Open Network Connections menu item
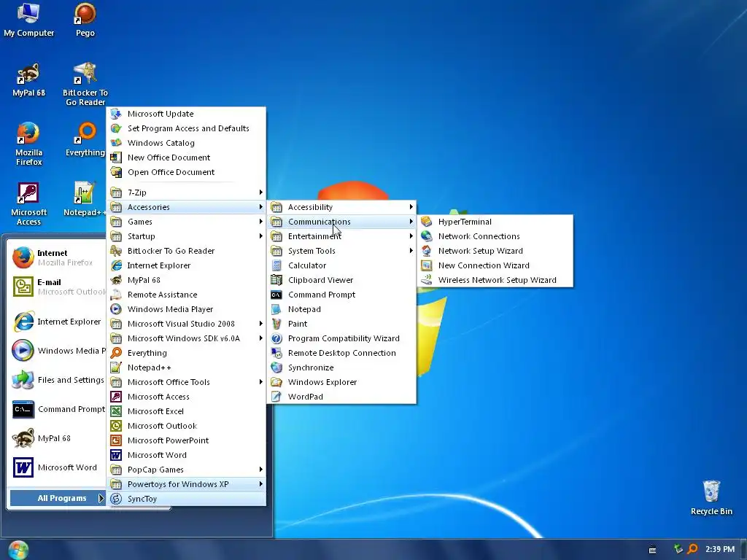Screen dimensions: 747x560 (495, 236)
